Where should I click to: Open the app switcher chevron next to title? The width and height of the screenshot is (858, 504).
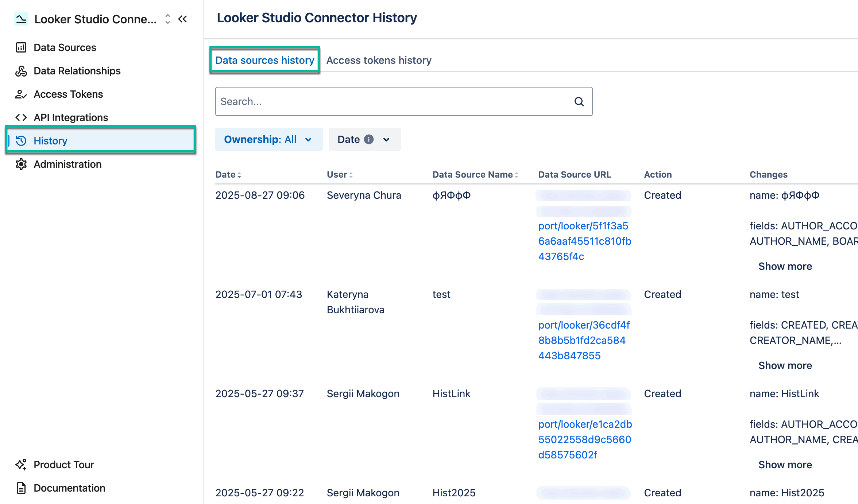coord(167,19)
